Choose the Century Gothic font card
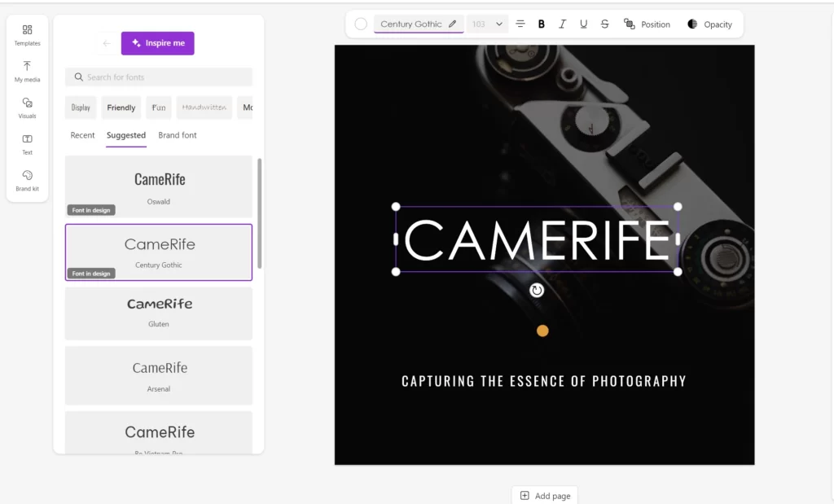Image resolution: width=834 pixels, height=504 pixels. pos(159,252)
